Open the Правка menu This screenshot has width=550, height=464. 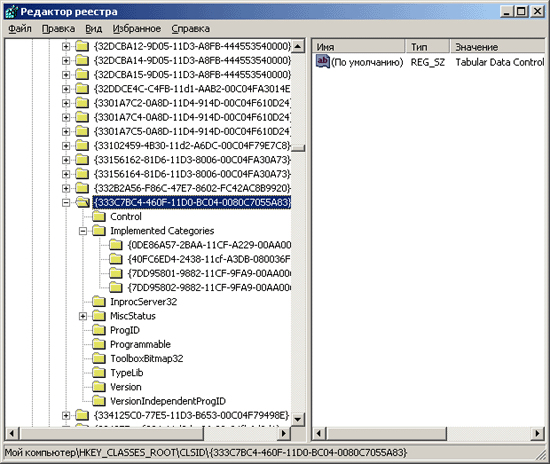click(58, 29)
